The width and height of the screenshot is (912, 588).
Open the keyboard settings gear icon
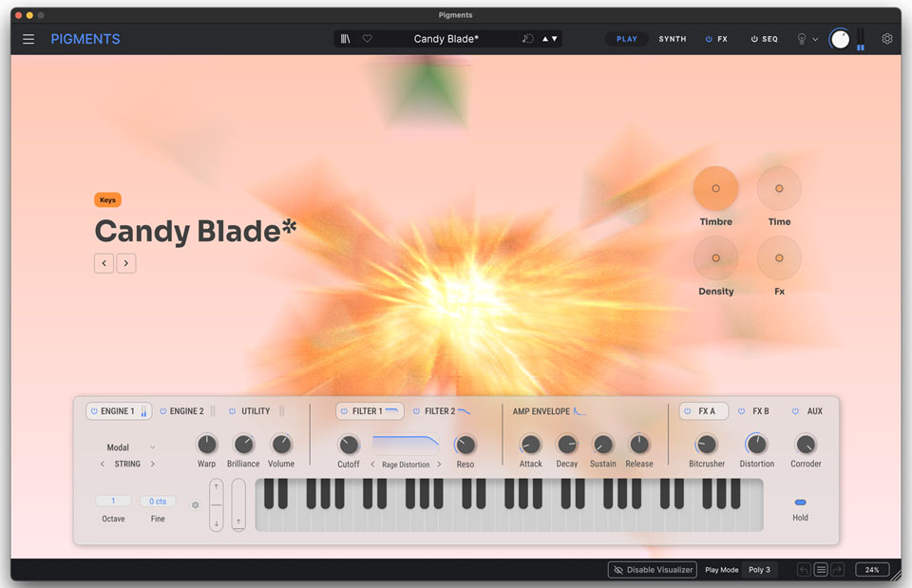[196, 505]
